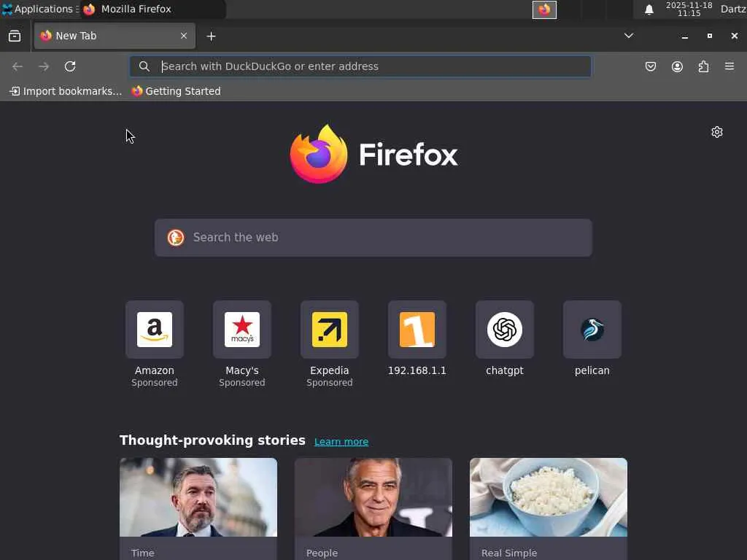Click the magnifier icon in address bar

click(x=144, y=66)
